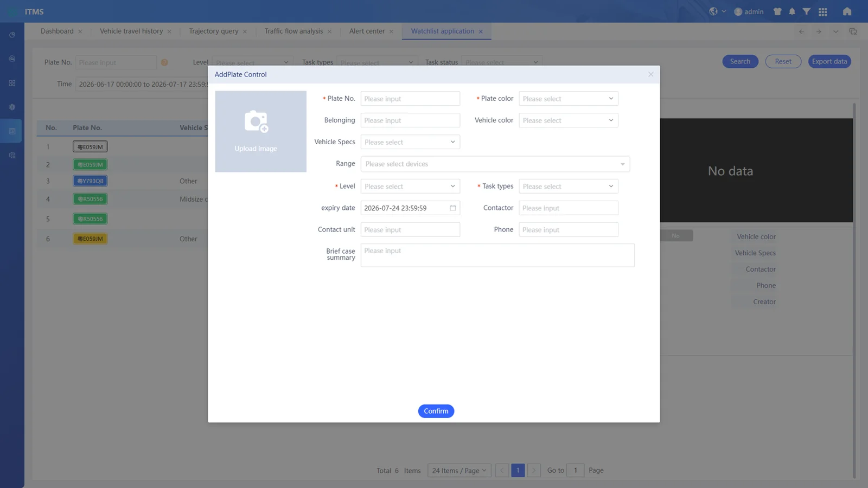Open the notifications bell
The height and width of the screenshot is (488, 868).
pyautogui.click(x=792, y=11)
